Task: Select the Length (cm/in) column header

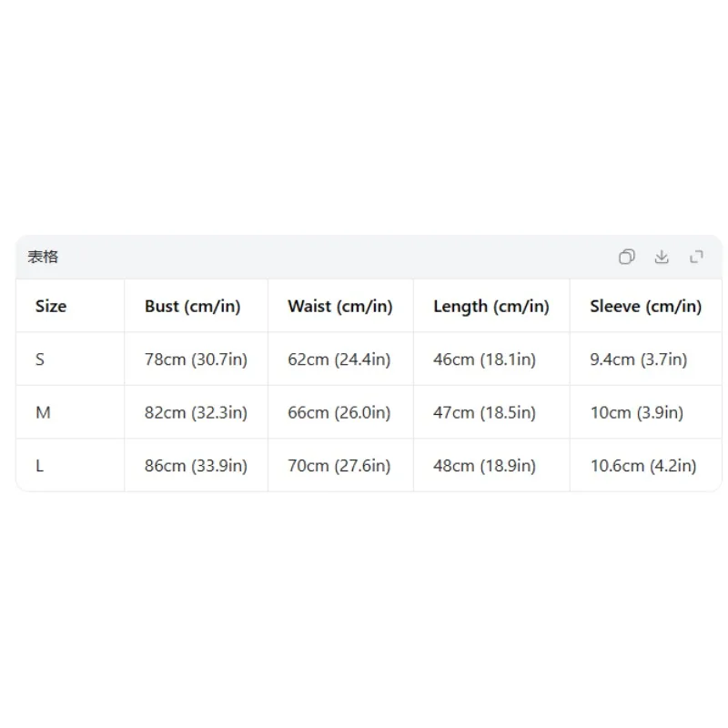Action: point(491,307)
